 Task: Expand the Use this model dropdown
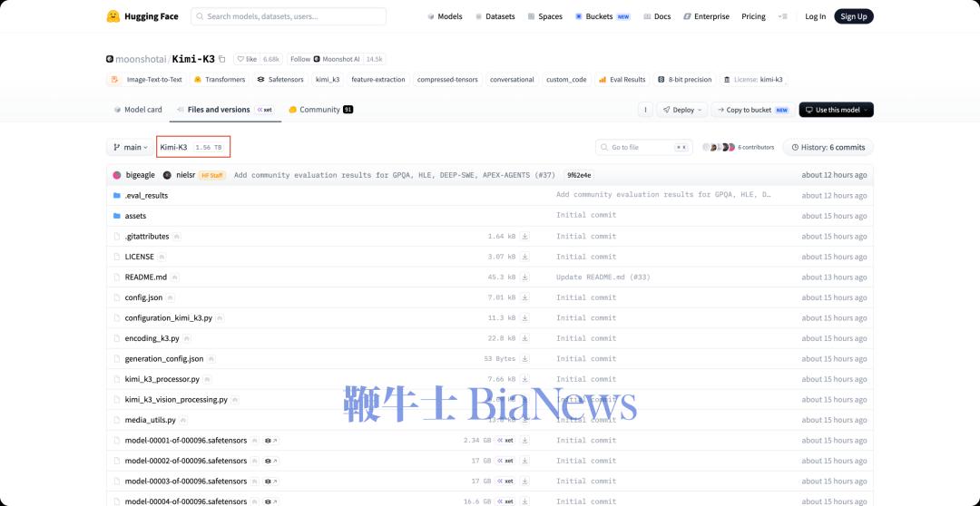point(837,110)
